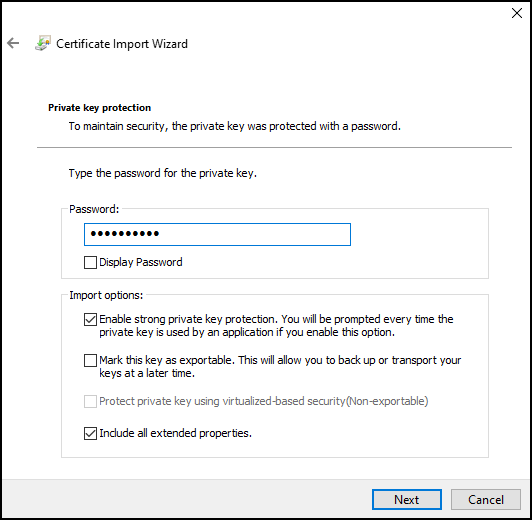Click the Cancel button
This screenshot has width=532, height=520.
(x=486, y=499)
